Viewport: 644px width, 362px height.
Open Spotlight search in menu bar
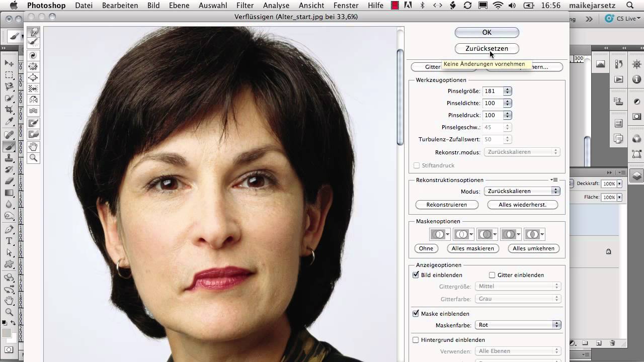coord(630,6)
